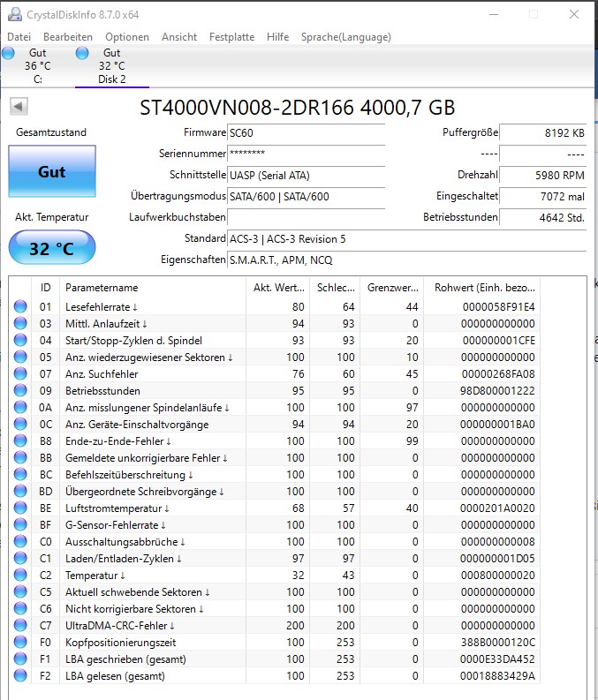The height and width of the screenshot is (700, 598).
Task: Click the ID column header
Action: pyautogui.click(x=45, y=288)
